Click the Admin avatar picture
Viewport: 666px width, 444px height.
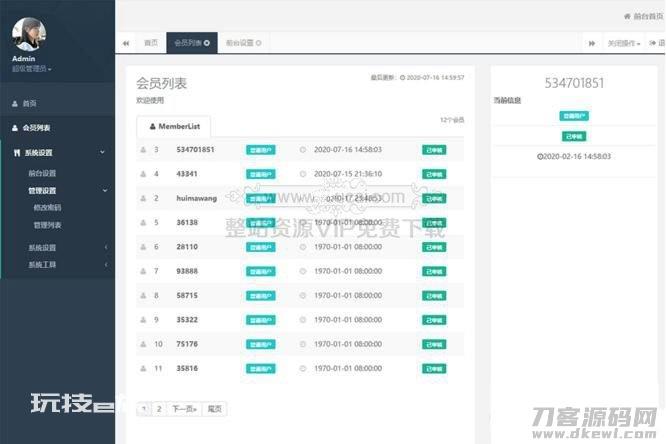(x=29, y=34)
